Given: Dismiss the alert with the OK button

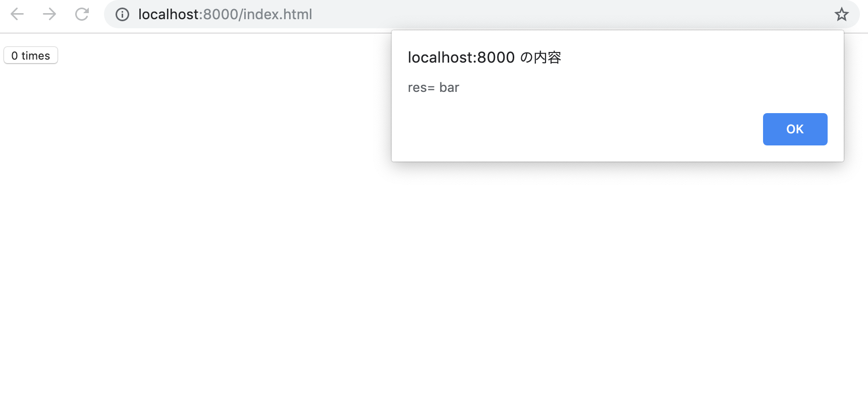Looking at the screenshot, I should (795, 129).
